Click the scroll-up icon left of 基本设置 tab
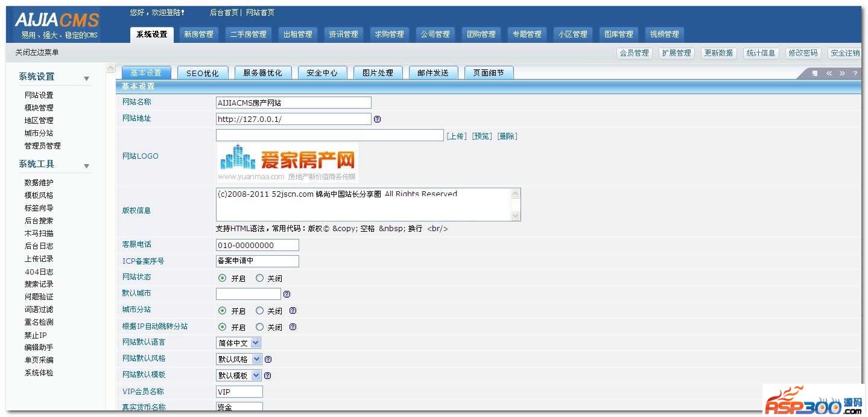Screen dimensions: 868x417 pos(110,69)
